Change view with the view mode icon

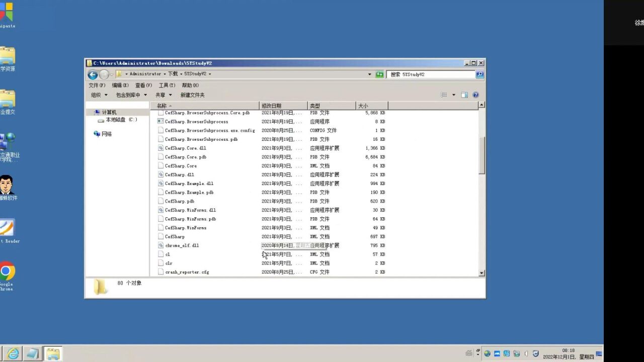pos(444,95)
